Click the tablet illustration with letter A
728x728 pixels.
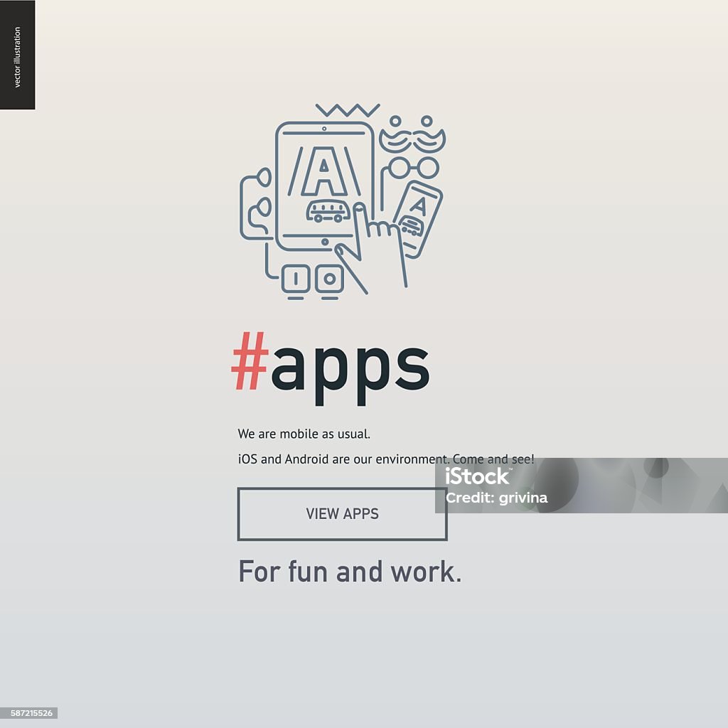[324, 186]
